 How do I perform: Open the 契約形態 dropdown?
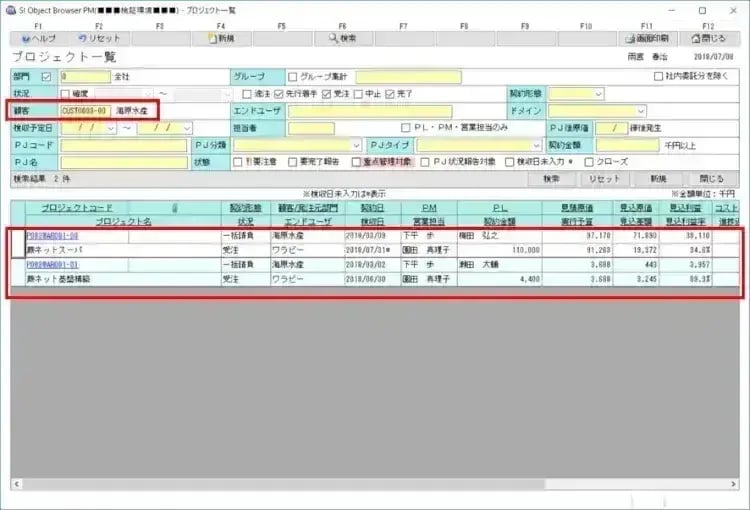(x=598, y=93)
